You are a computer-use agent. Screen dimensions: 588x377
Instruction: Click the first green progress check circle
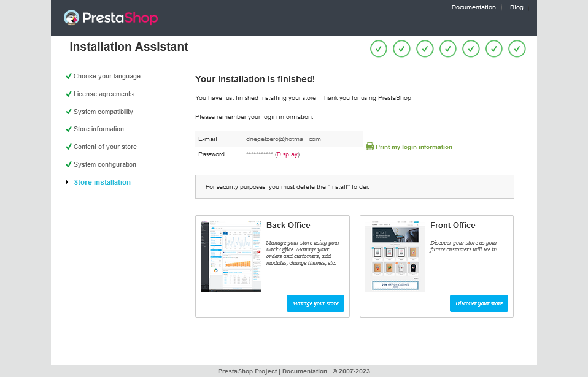coord(379,48)
